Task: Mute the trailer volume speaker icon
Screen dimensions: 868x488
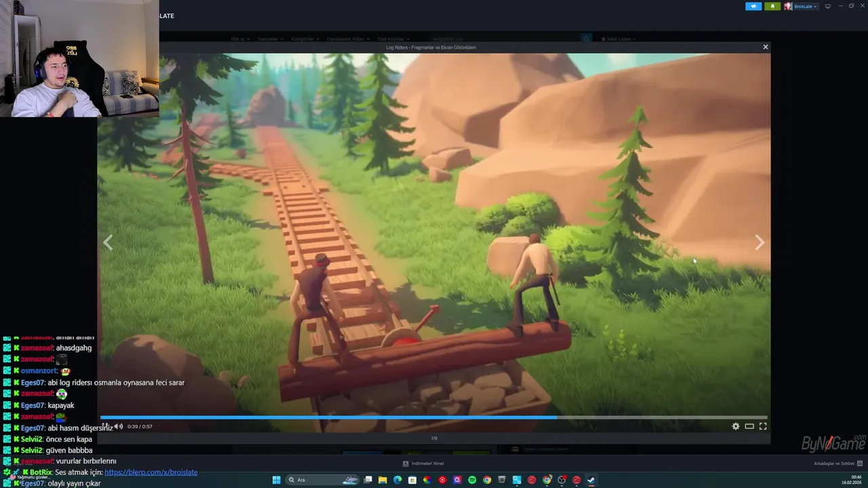Action: [119, 426]
